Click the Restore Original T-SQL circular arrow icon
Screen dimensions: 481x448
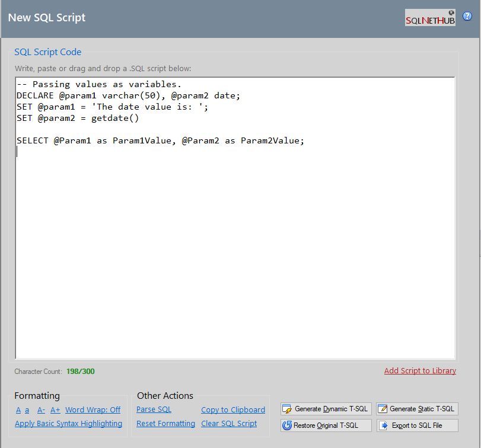click(x=287, y=425)
